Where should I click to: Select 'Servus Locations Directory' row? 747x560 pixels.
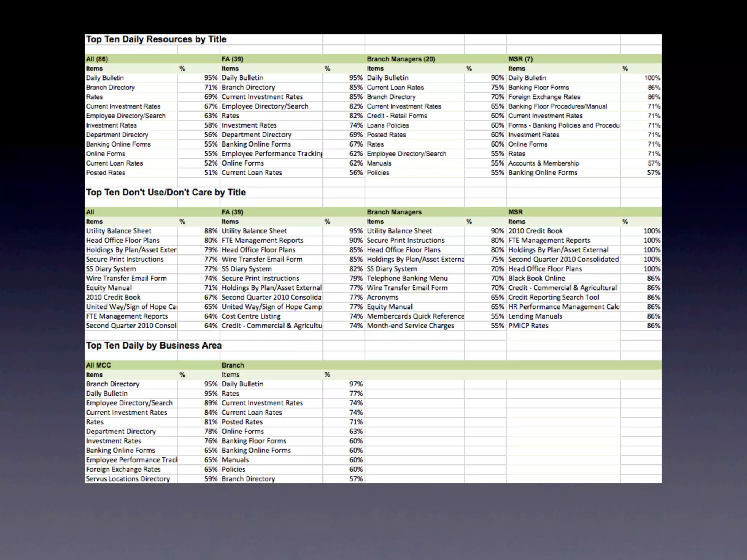pos(128,479)
